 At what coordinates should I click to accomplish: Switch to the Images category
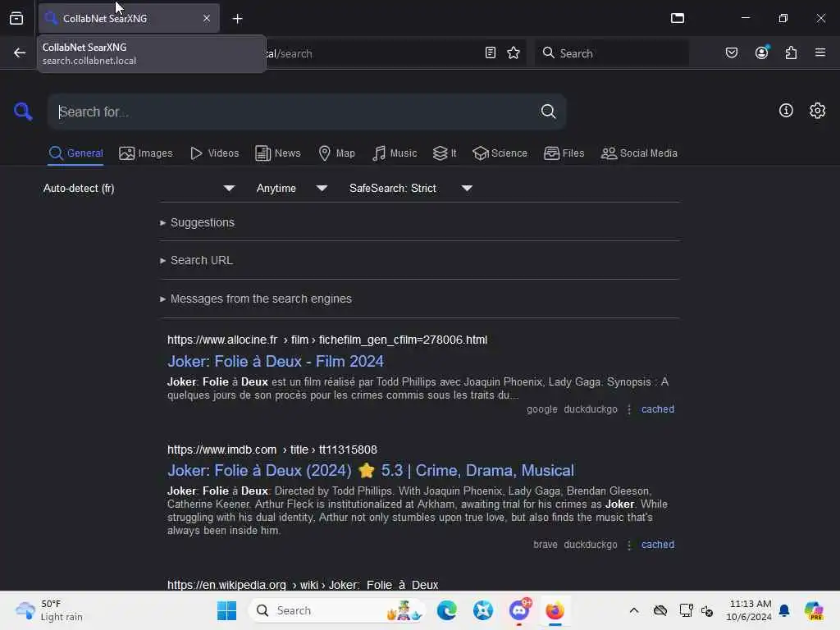coord(146,153)
